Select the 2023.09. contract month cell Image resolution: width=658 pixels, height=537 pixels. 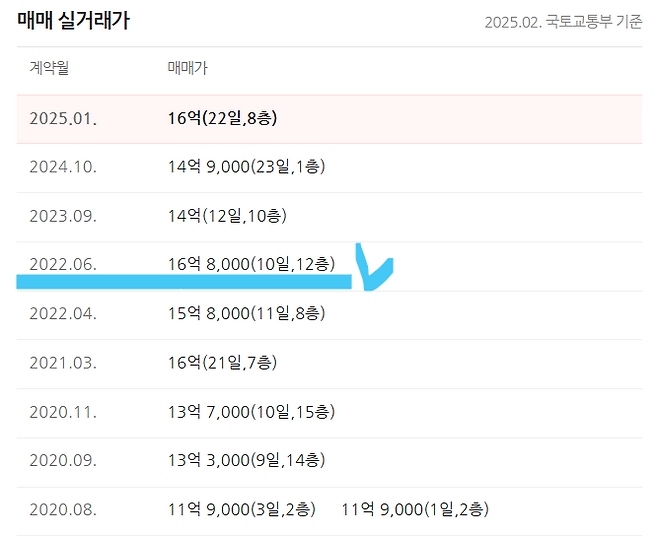click(x=63, y=216)
